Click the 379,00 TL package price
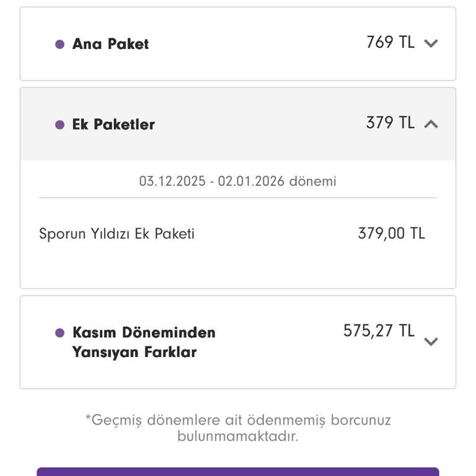 [x=391, y=234]
